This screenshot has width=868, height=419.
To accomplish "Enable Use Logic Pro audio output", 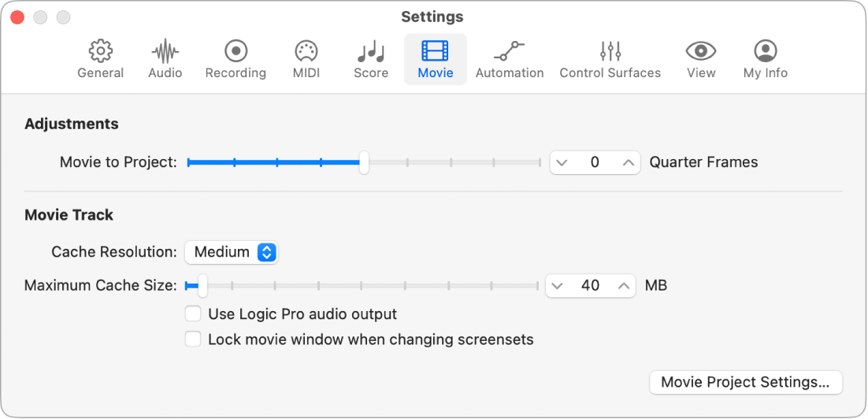I will coord(193,314).
